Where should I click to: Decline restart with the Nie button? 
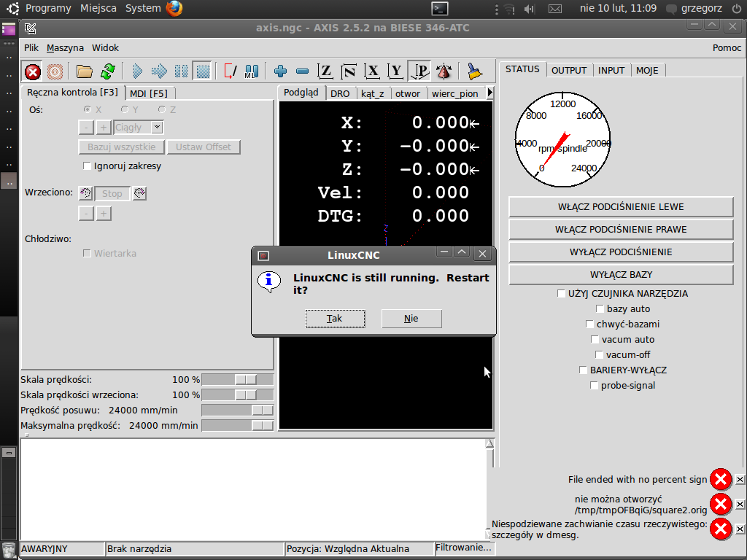coord(411,319)
